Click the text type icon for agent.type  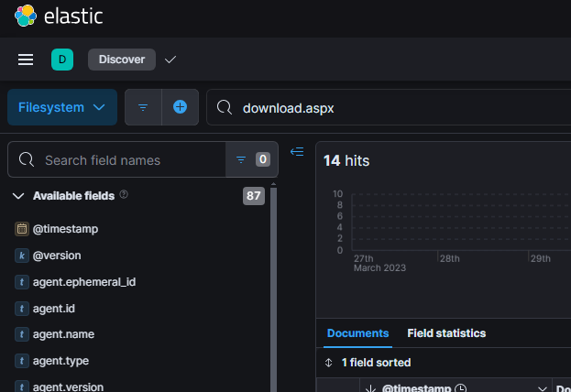coord(22,361)
